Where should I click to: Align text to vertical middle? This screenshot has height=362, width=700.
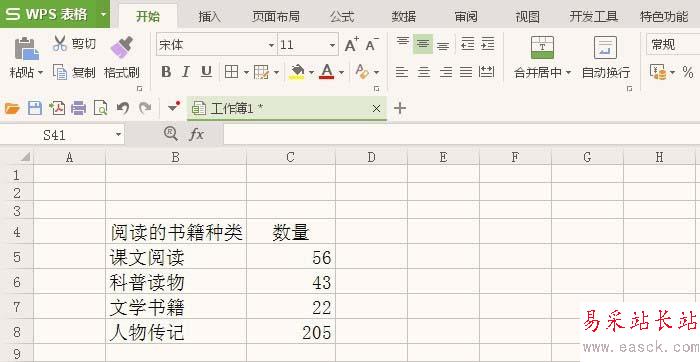(x=423, y=44)
